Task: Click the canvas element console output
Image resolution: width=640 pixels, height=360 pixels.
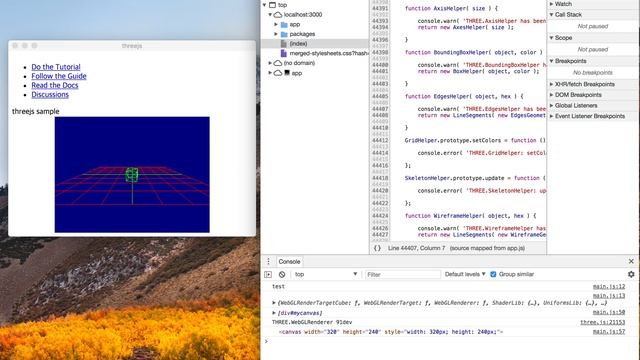Action: click(x=391, y=332)
